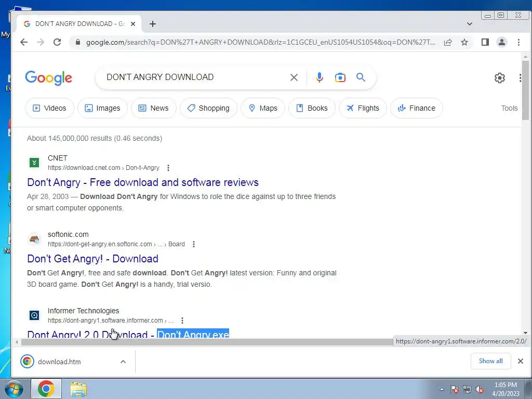This screenshot has width=532, height=399.
Task: Open Action Center flag icon
Action: 454,390
